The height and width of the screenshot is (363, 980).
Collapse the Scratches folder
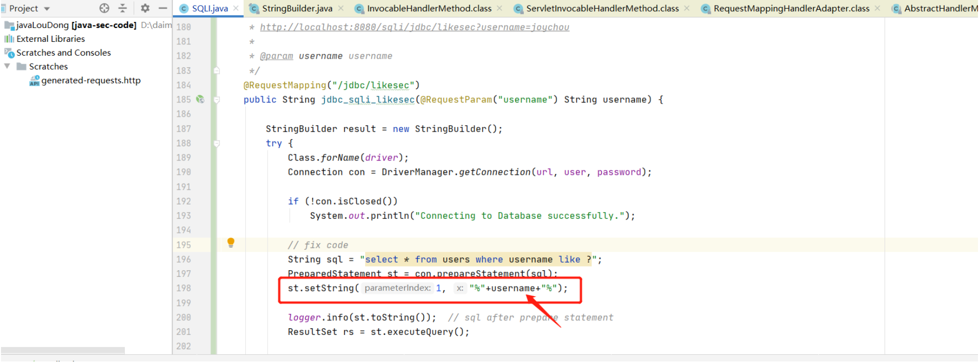[7, 66]
